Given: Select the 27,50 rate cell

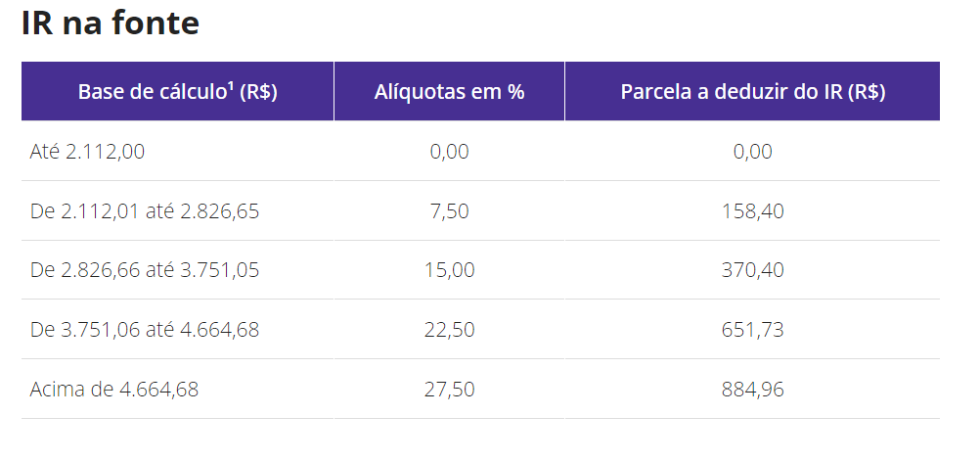Looking at the screenshot, I should point(449,390).
